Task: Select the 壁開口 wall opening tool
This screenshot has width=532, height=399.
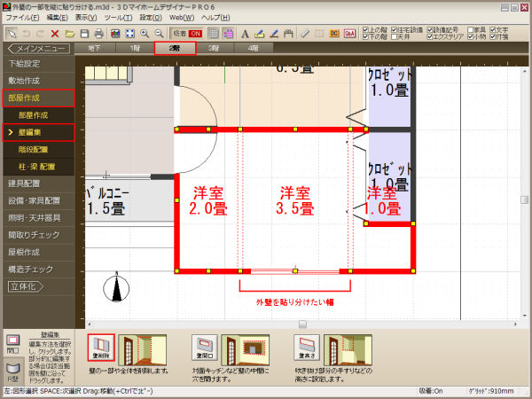Action: click(206, 346)
